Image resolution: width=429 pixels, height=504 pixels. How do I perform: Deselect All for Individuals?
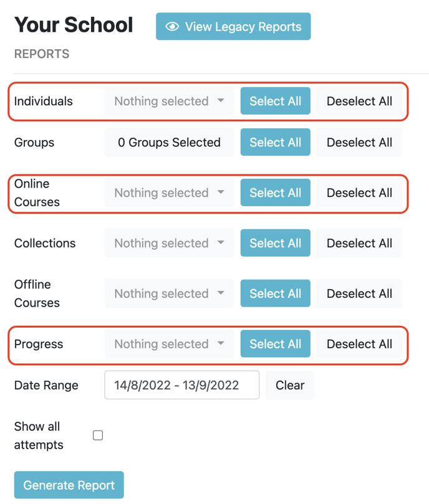(x=359, y=101)
